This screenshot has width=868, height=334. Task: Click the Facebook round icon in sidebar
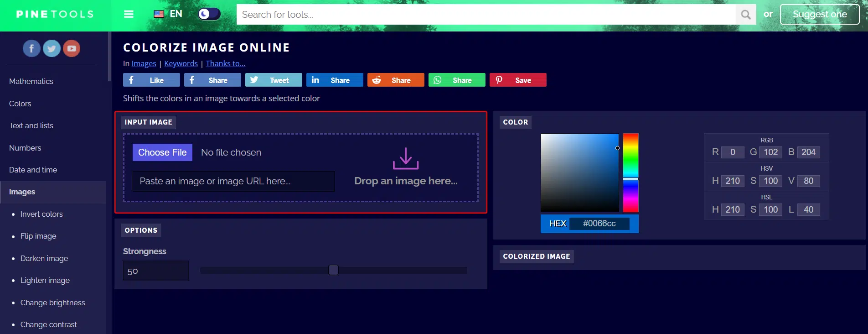[31, 48]
